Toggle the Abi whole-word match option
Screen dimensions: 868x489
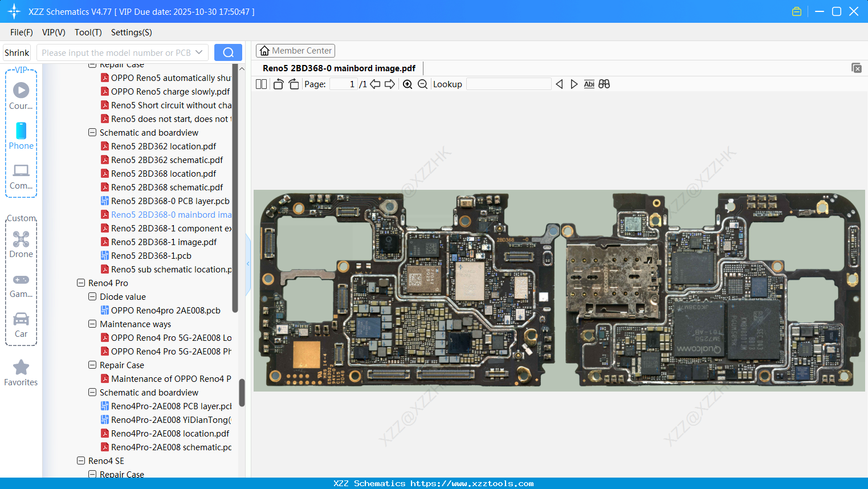[589, 84]
